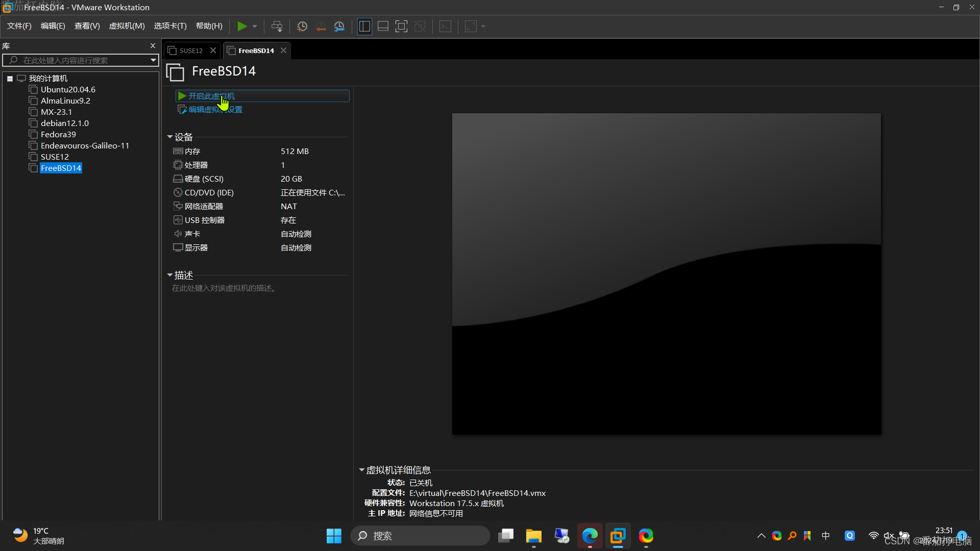Collapse the 描述 section
The width and height of the screenshot is (980, 551).
tap(170, 275)
